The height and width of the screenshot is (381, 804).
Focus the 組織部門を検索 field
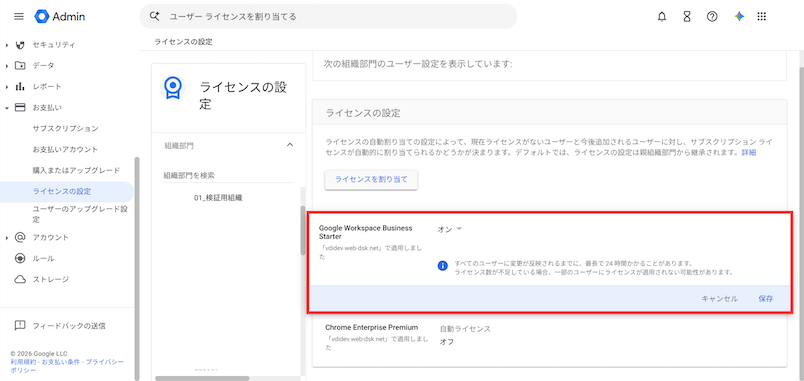tap(228, 175)
